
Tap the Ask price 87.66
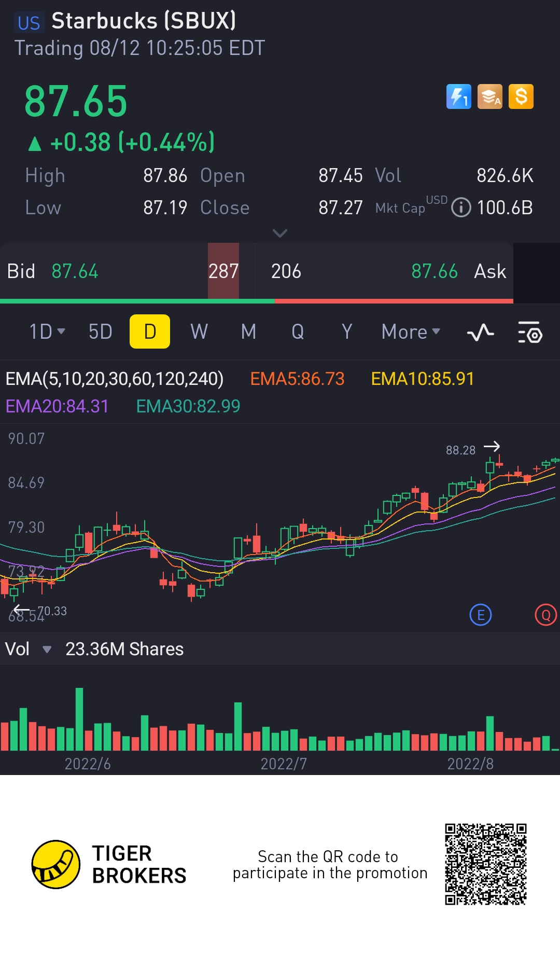tap(435, 271)
